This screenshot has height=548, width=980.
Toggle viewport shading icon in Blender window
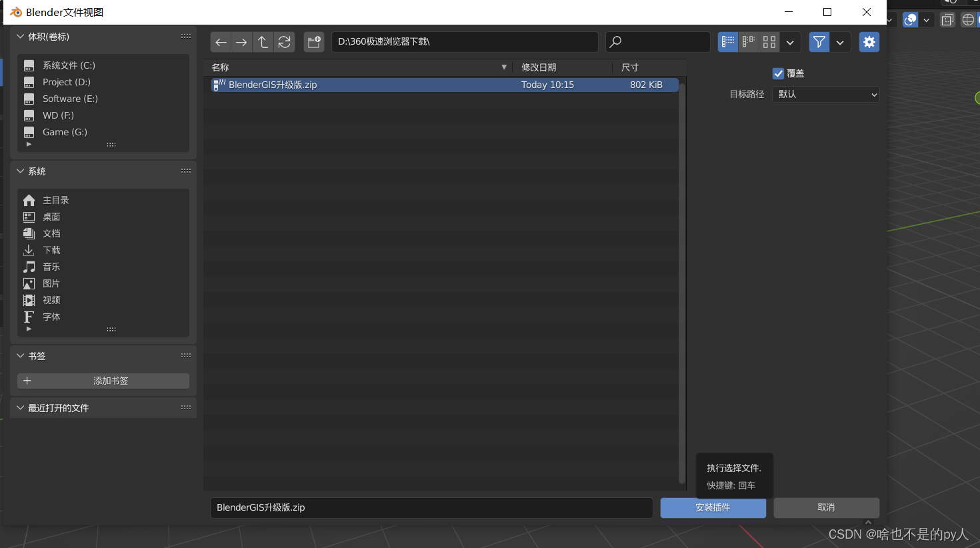coord(911,20)
